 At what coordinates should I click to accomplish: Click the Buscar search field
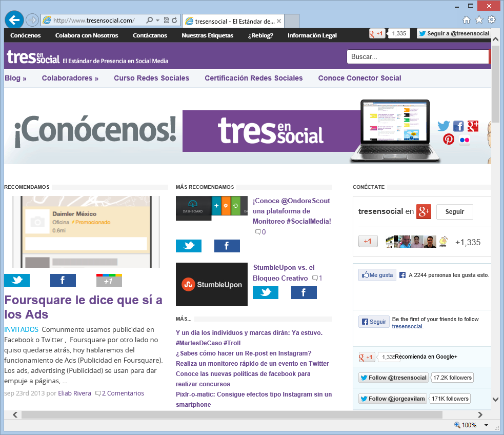click(x=417, y=56)
